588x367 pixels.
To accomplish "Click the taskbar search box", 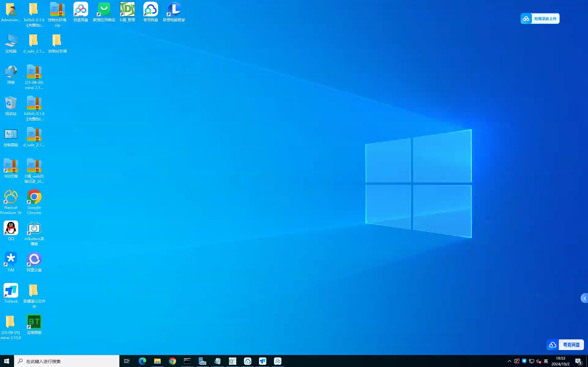I will (x=67, y=361).
